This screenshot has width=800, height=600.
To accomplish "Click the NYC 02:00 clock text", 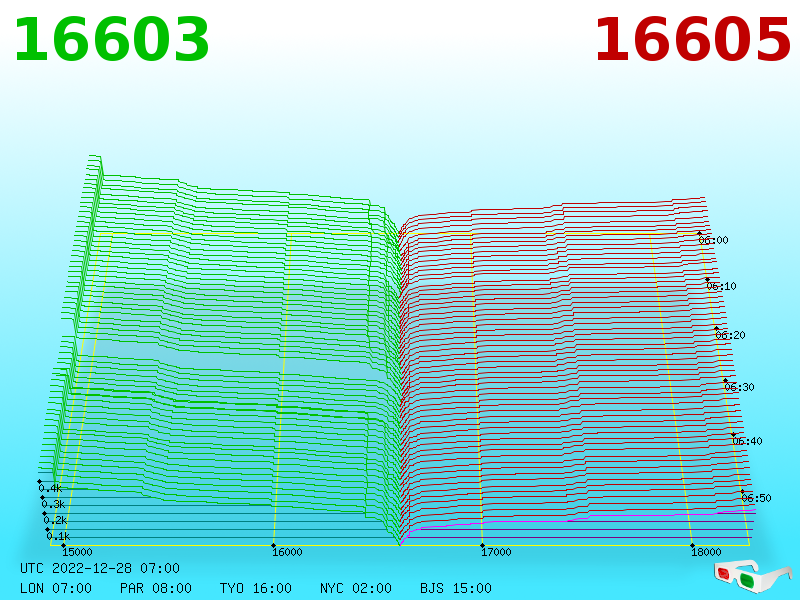I will [356, 588].
